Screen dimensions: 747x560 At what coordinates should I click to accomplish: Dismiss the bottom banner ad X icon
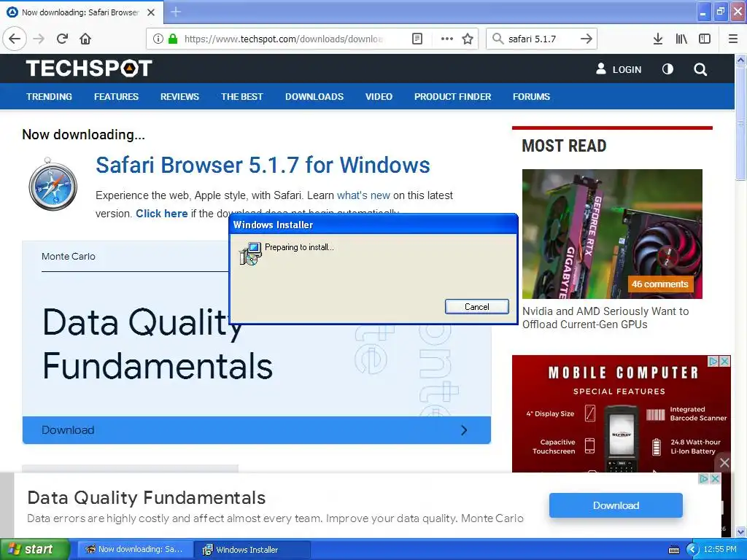[715, 478]
